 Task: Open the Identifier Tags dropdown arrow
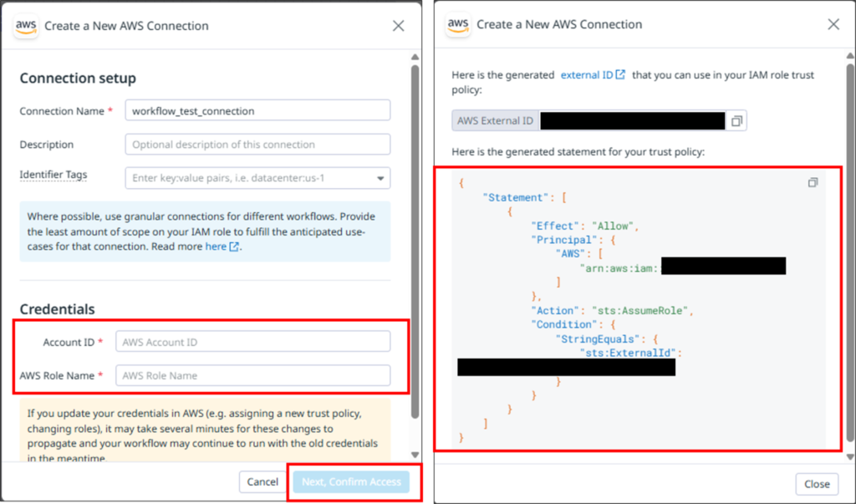tap(380, 178)
